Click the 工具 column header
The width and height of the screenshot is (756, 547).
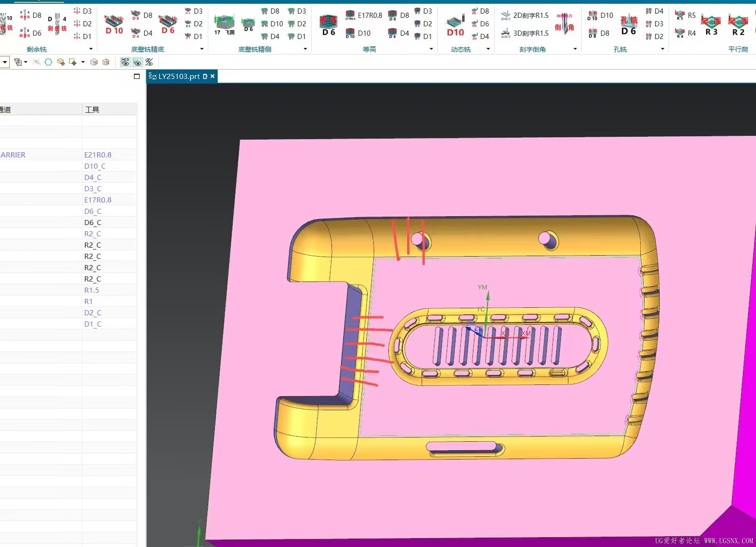(92, 109)
